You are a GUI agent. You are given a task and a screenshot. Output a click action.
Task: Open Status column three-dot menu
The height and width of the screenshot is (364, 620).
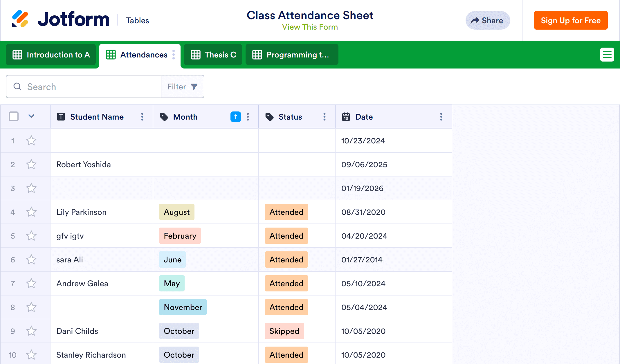click(x=324, y=117)
